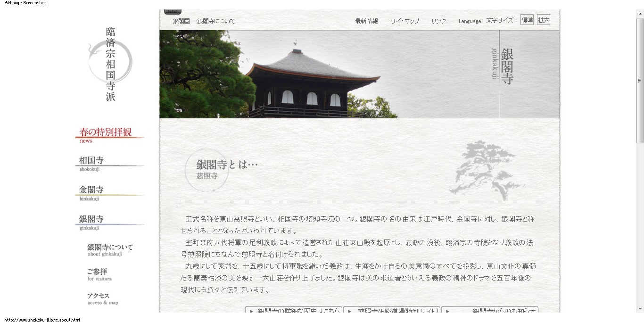
Task: Go to 金閣寺 kinkakuji section
Action: 109,193
